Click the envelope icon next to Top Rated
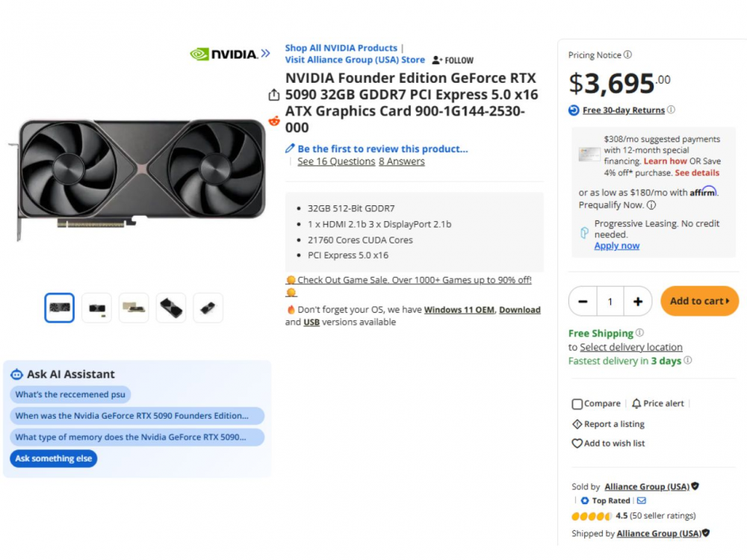This screenshot has width=747, height=560. click(x=641, y=500)
